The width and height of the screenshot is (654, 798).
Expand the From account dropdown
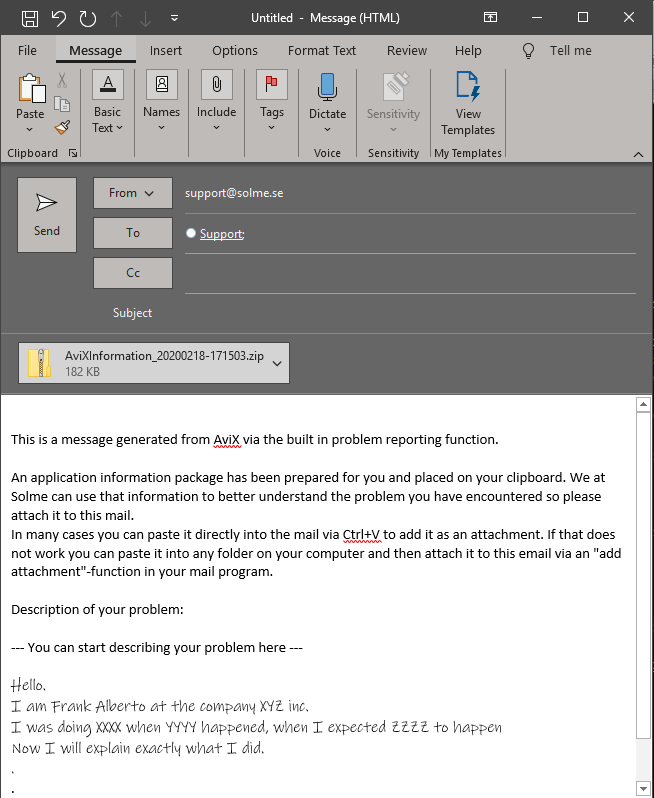pos(133,193)
